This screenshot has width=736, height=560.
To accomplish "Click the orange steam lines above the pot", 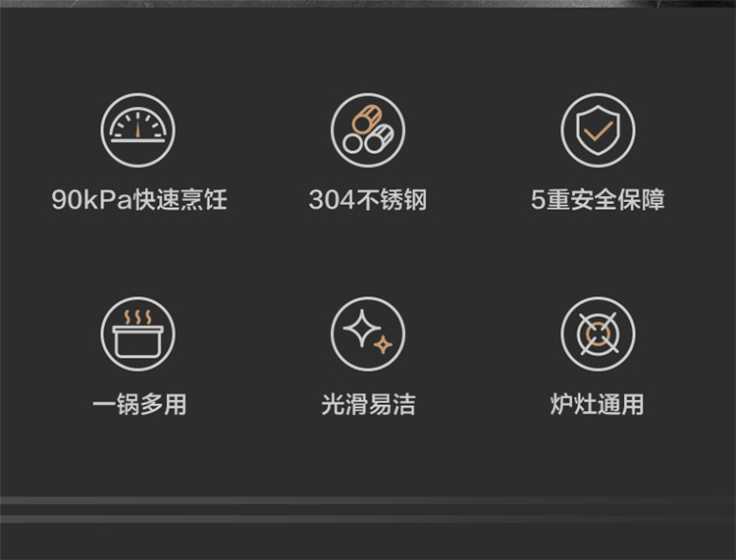I will point(137,318).
